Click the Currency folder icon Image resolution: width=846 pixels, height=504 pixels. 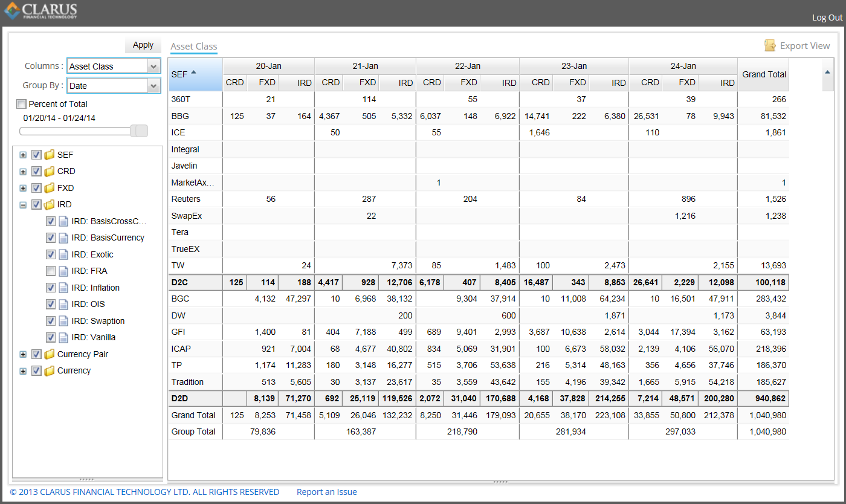[50, 370]
